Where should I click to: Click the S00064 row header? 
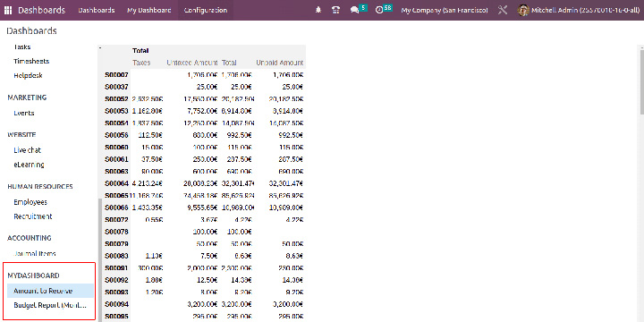[116, 183]
